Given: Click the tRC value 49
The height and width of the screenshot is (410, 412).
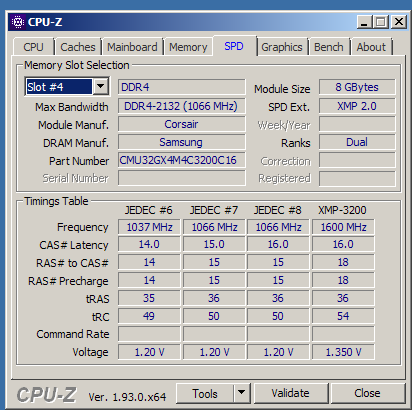Looking at the screenshot, I should (x=149, y=316).
